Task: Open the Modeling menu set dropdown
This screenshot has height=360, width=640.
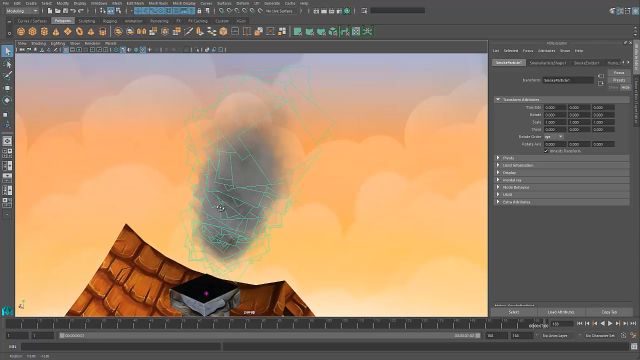Action: coord(21,11)
